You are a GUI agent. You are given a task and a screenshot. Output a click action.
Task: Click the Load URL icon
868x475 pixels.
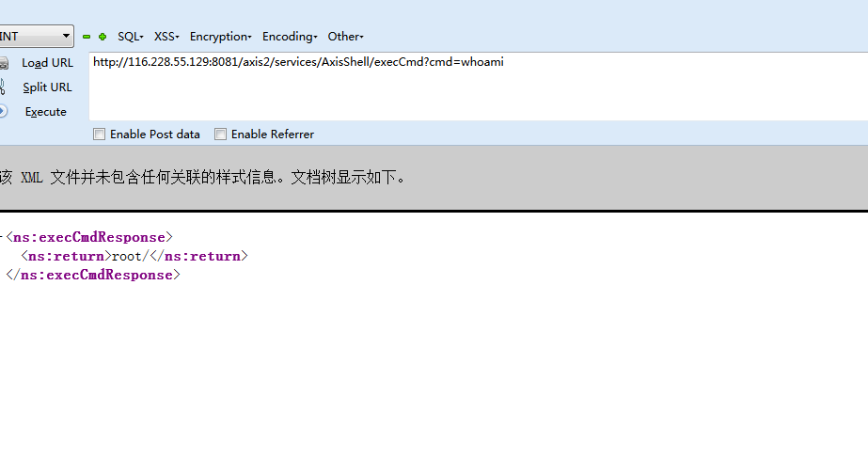coord(4,63)
